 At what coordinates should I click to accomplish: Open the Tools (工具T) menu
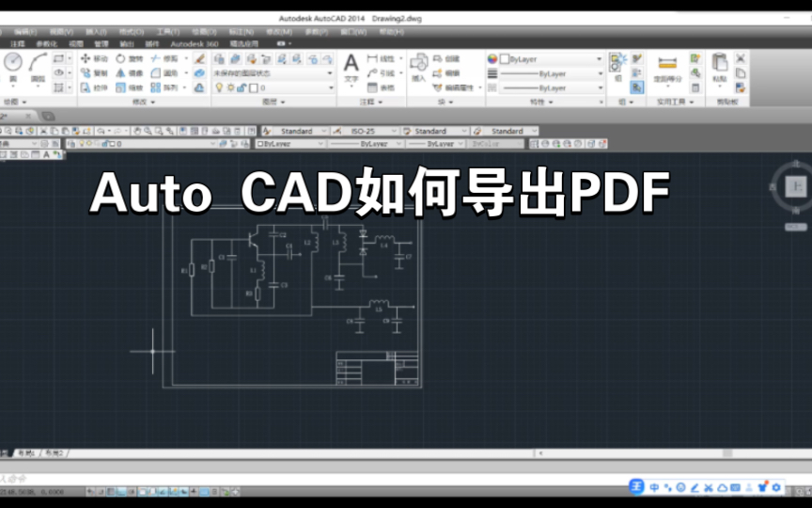pyautogui.click(x=168, y=32)
